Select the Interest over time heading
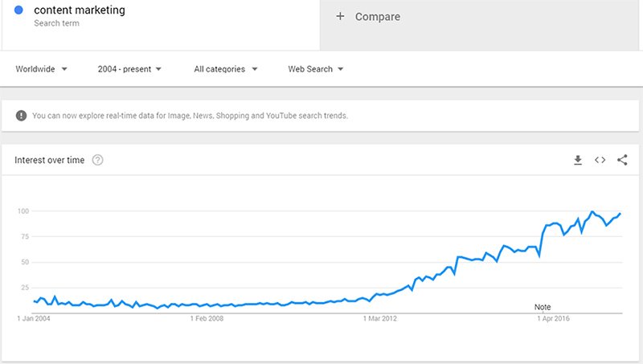This screenshot has height=364, width=643. (x=50, y=160)
